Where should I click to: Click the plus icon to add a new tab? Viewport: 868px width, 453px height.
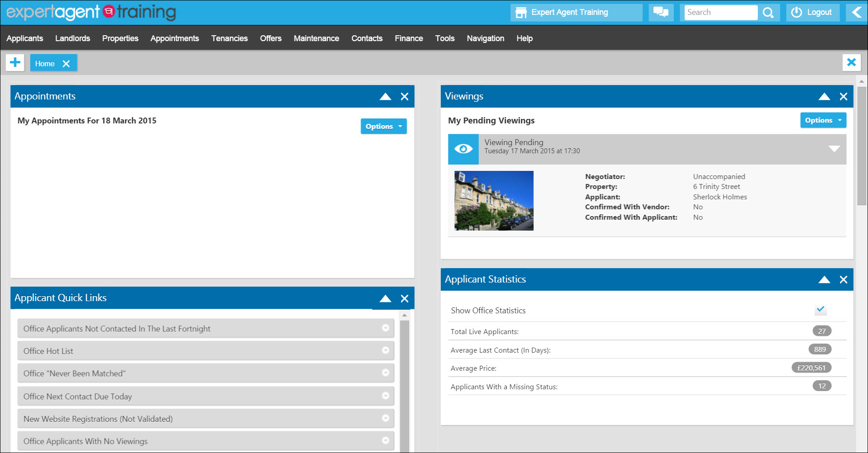(x=15, y=62)
